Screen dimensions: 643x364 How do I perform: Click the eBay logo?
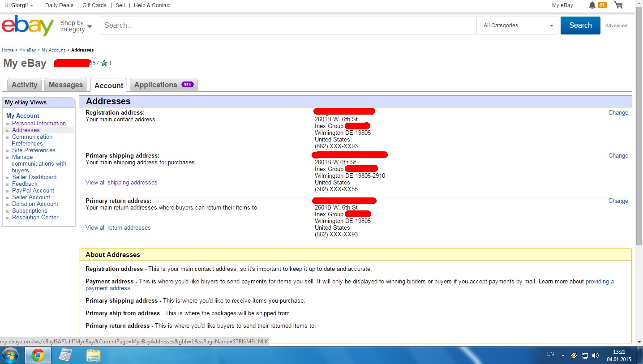[x=28, y=26]
